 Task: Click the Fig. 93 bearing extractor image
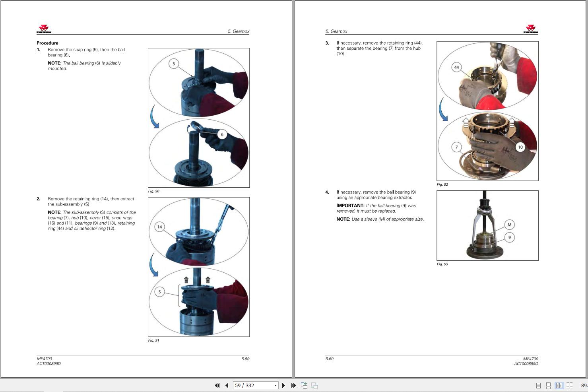[487, 225]
